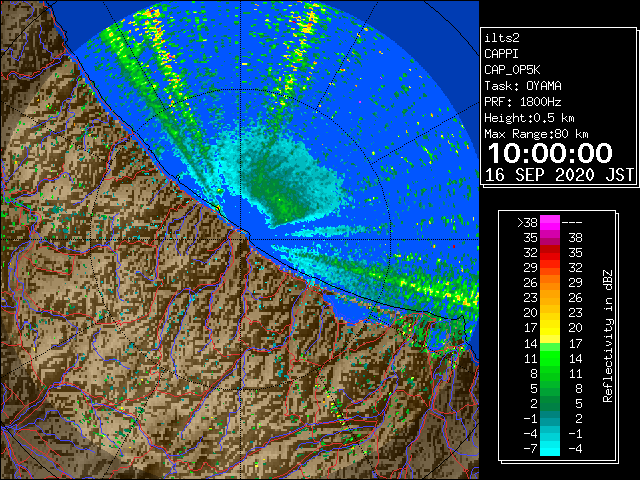Click the yellow 17-20 dBZ swatch

pos(550,328)
